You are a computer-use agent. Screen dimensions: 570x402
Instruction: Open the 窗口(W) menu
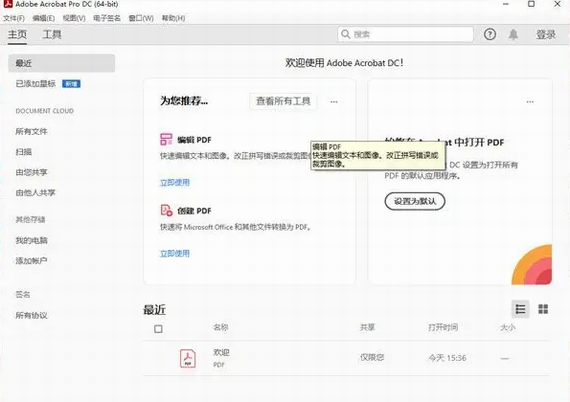[141, 18]
